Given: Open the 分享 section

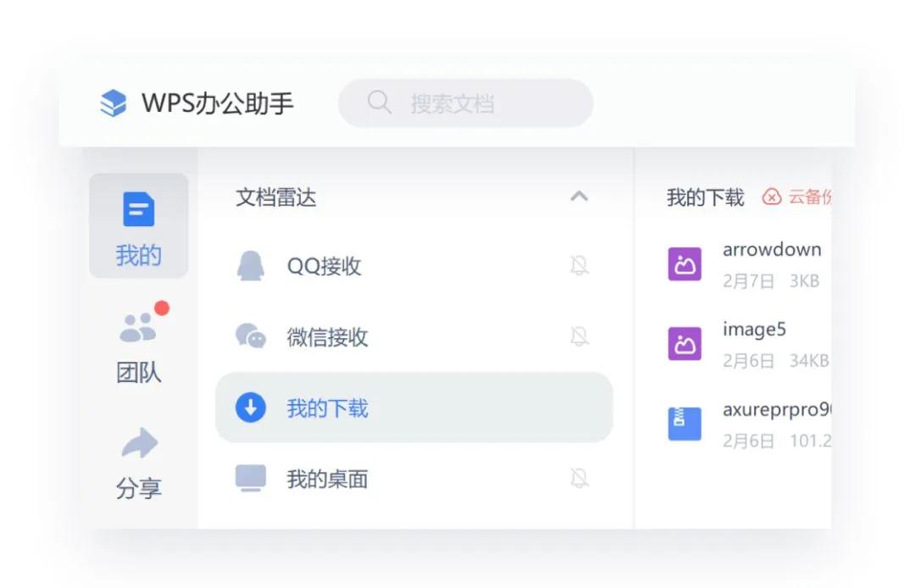Looking at the screenshot, I should [138, 462].
